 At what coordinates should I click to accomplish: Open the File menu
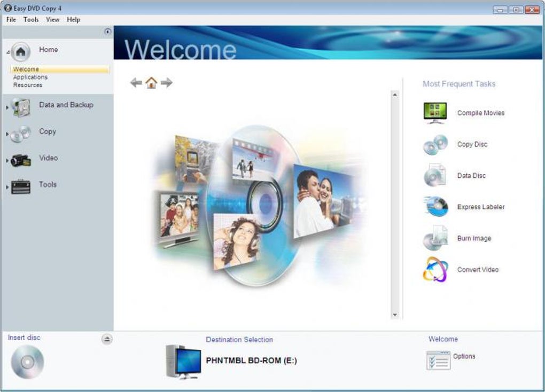click(11, 19)
